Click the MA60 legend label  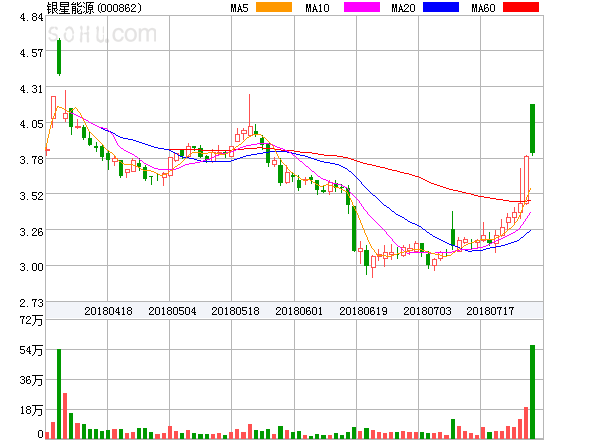pyautogui.click(x=483, y=8)
